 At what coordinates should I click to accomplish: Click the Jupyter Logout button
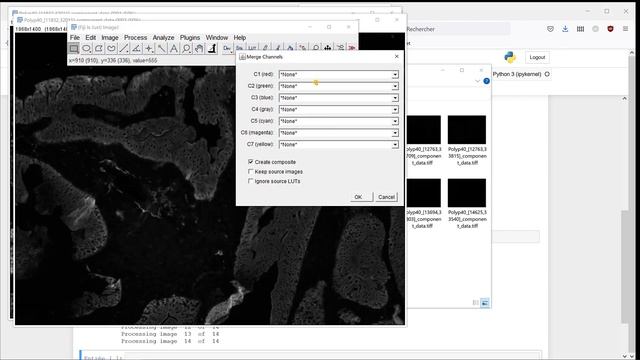537,57
